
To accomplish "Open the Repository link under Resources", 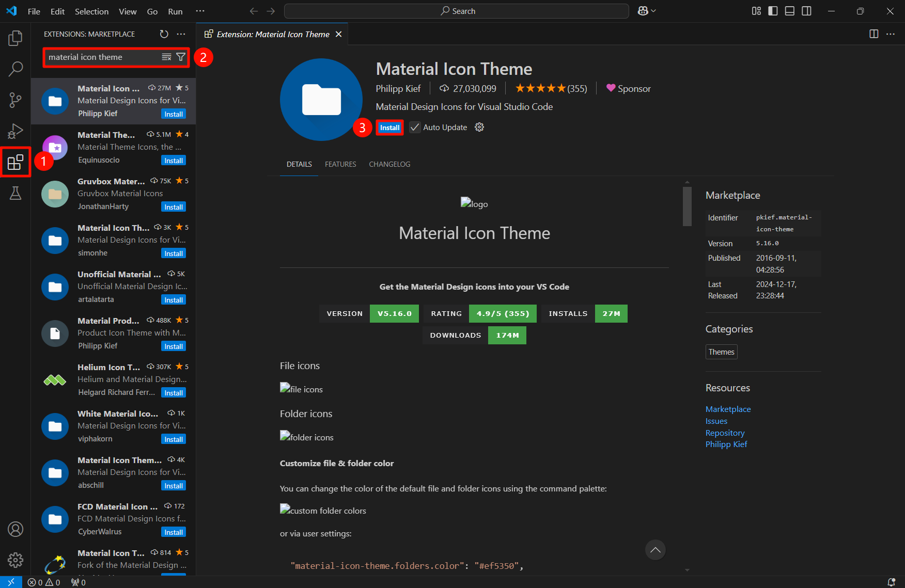I will click(725, 433).
